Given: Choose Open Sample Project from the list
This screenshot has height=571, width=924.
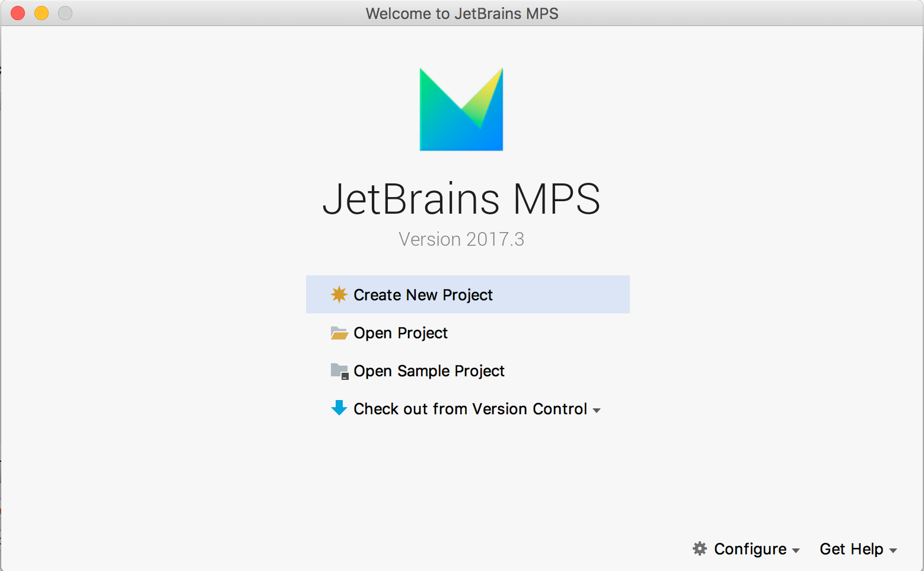Looking at the screenshot, I should coord(429,371).
